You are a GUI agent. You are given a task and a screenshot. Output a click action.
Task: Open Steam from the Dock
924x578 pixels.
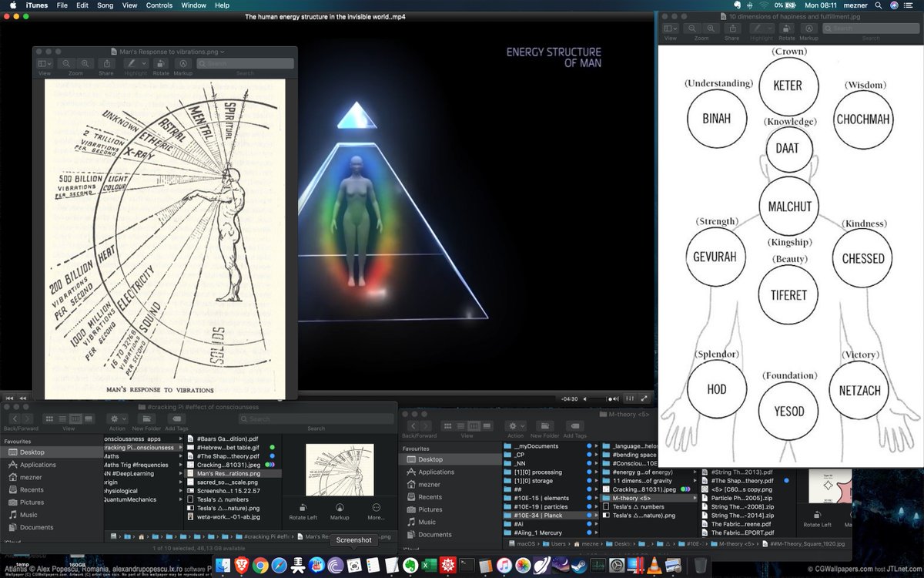(579, 566)
